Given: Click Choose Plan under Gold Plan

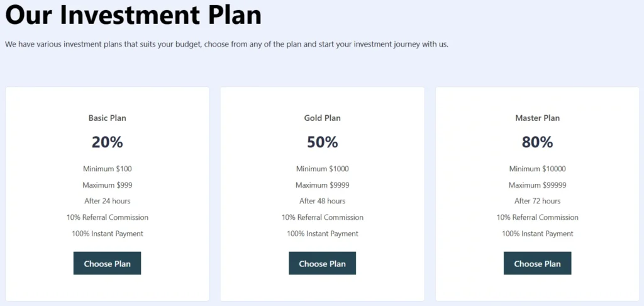Looking at the screenshot, I should 322,263.
